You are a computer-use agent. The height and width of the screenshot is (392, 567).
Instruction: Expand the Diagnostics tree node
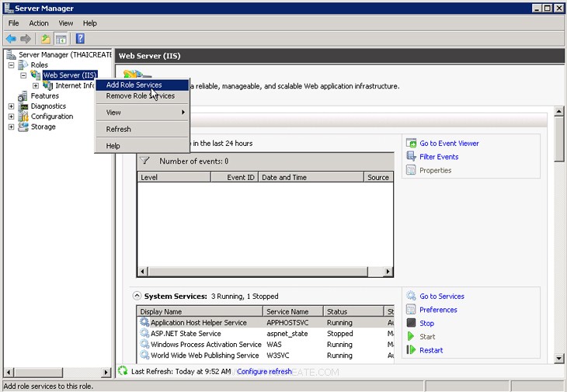pyautogui.click(x=12, y=106)
